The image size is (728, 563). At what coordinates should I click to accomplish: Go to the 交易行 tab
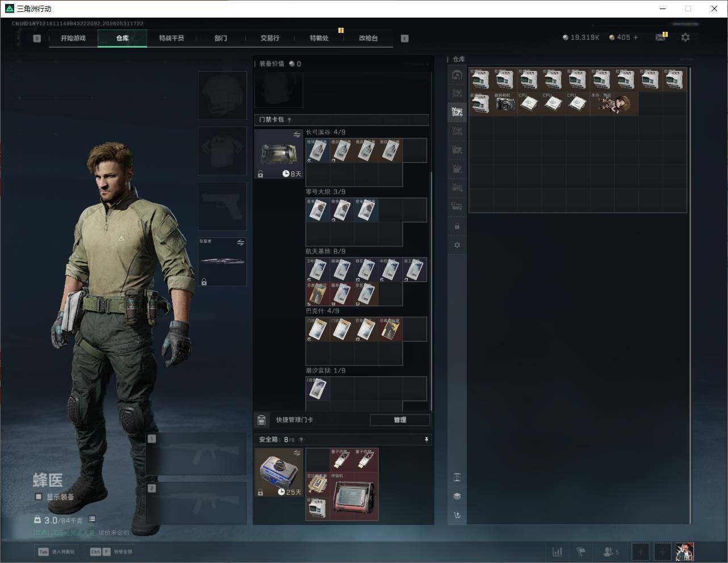tap(270, 38)
